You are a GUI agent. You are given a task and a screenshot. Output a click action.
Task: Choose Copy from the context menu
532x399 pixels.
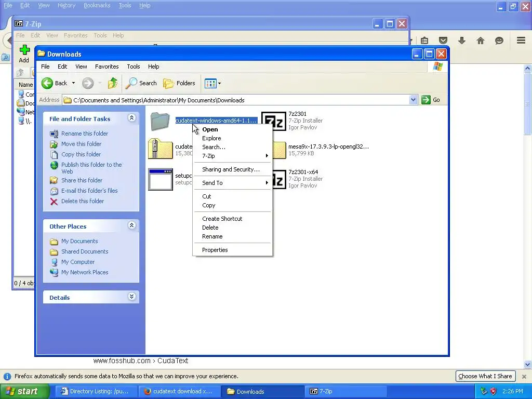coord(232,205)
